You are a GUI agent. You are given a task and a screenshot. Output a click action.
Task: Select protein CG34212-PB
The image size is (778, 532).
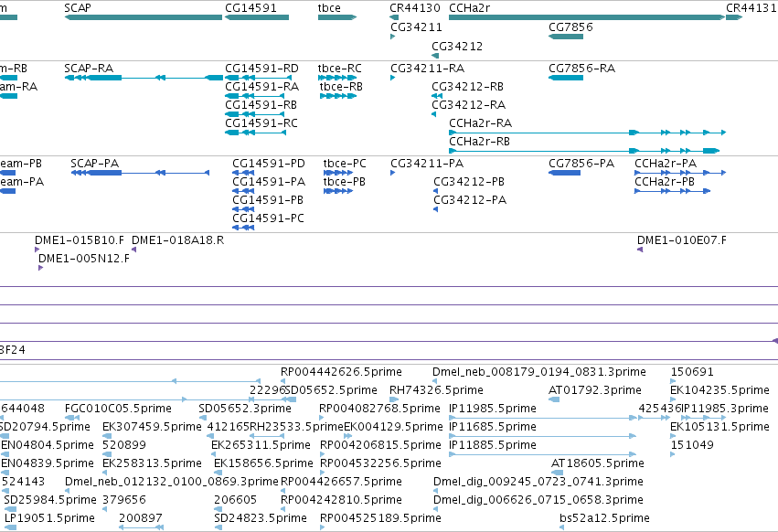(469, 182)
